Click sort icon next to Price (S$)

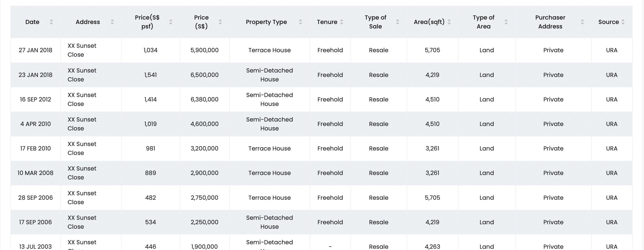click(x=220, y=22)
